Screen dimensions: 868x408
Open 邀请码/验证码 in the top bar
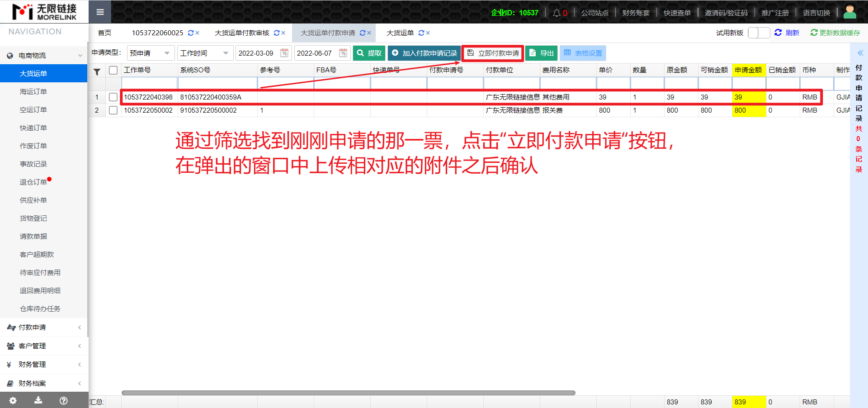pyautogui.click(x=726, y=13)
